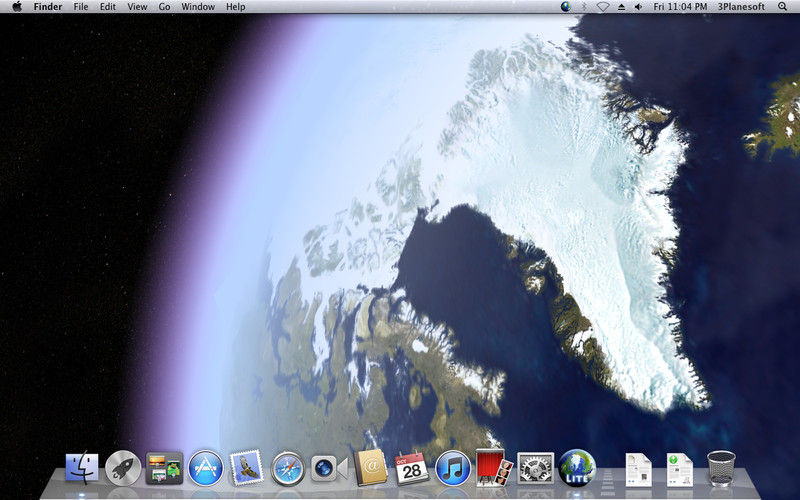
Task: Open the volume control in menu bar
Action: [x=638, y=7]
